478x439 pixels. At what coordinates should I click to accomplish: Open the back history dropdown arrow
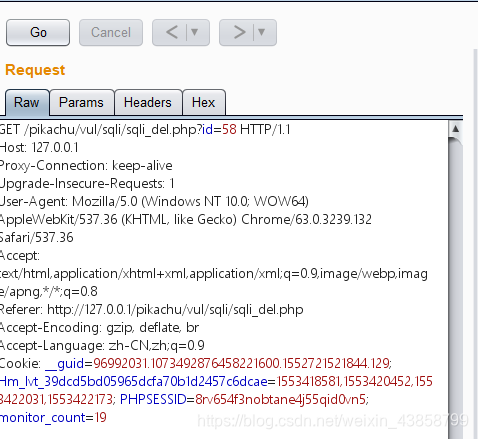[x=194, y=32]
